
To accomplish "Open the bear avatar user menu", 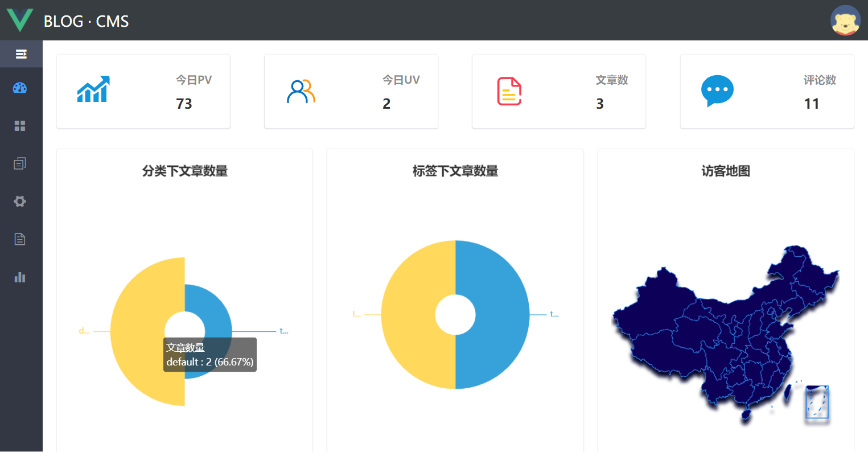I will tap(845, 20).
